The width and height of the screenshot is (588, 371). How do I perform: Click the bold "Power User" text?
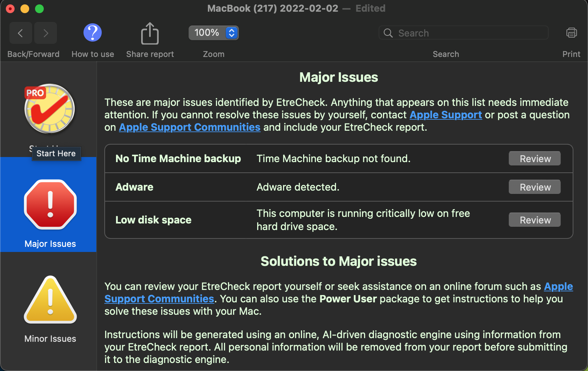(348, 299)
